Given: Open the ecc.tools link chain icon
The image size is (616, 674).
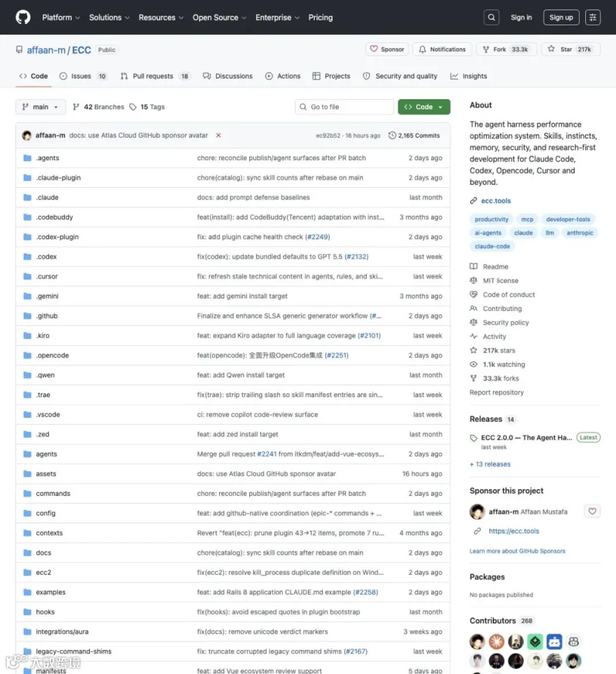Looking at the screenshot, I should (474, 201).
